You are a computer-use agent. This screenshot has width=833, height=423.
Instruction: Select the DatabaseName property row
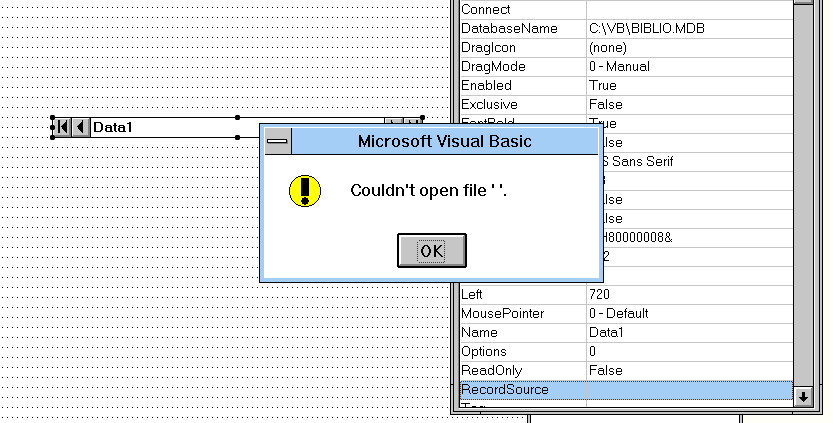[x=626, y=28]
